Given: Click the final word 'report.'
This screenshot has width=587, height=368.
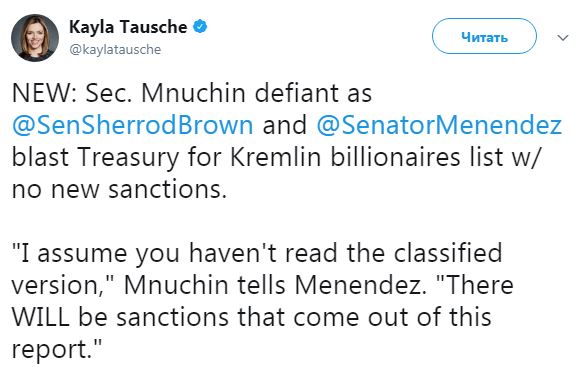Looking at the screenshot, I should (x=57, y=351).
